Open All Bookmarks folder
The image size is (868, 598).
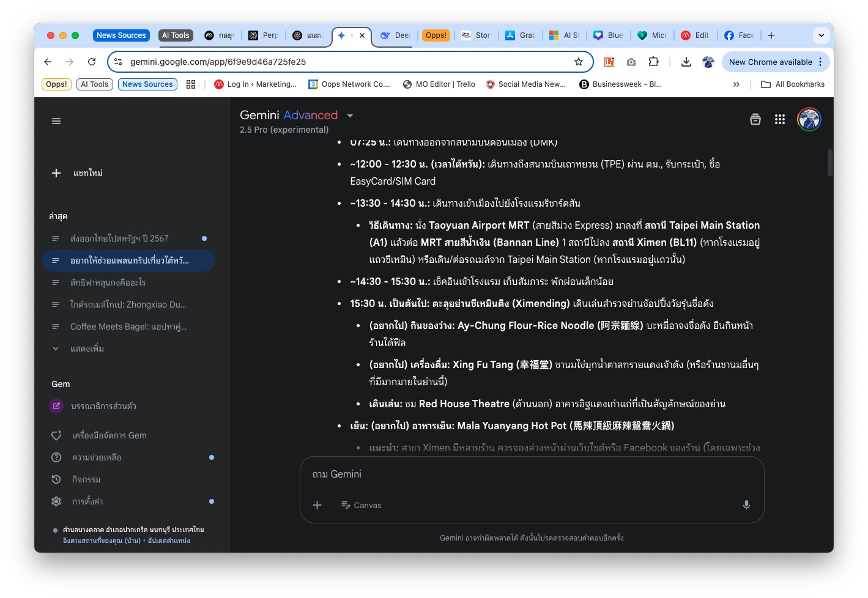coord(793,84)
